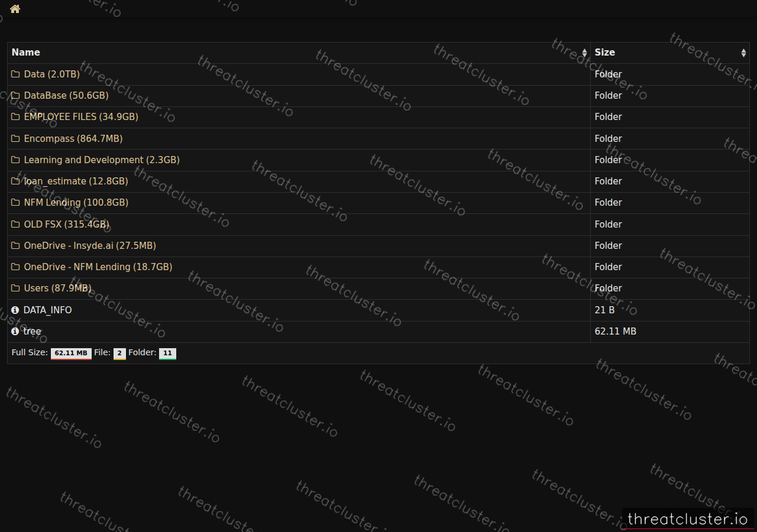The width and height of the screenshot is (757, 532).
Task: Click folder icon beside loan_estimate
Action: [x=15, y=181]
